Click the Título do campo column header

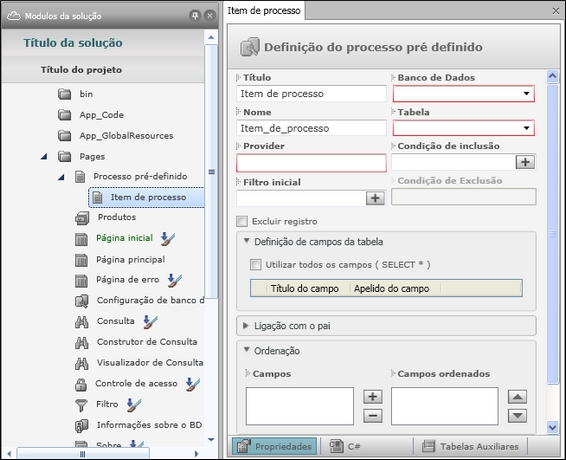305,288
